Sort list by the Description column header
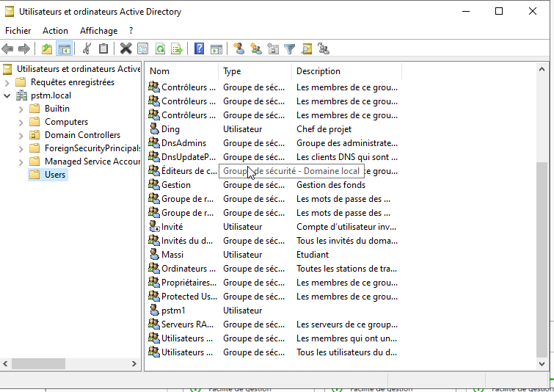The image size is (554, 392). (x=345, y=71)
